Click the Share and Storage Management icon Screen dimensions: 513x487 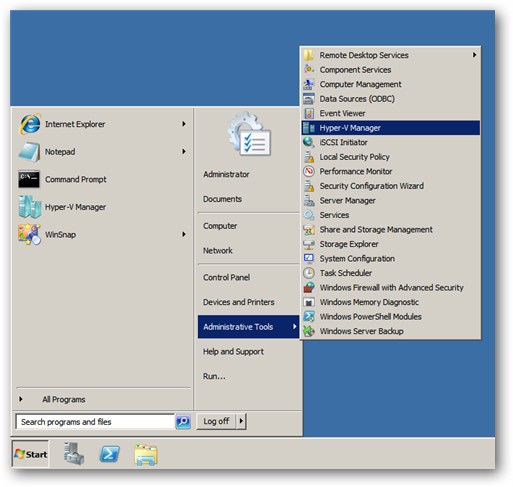click(309, 230)
